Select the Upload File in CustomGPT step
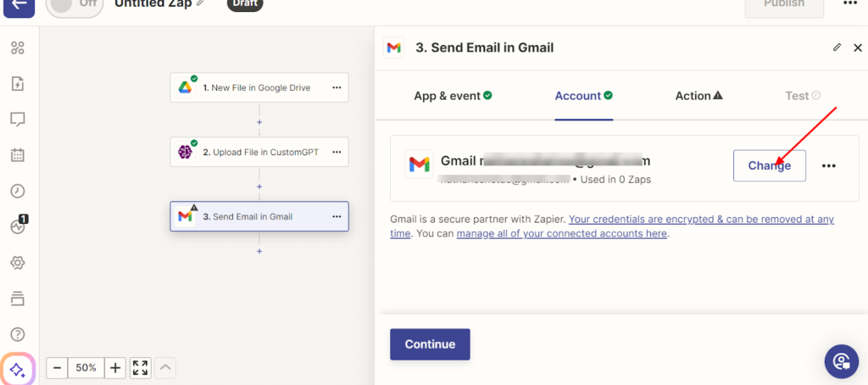Image resolution: width=868 pixels, height=385 pixels. coord(259,152)
